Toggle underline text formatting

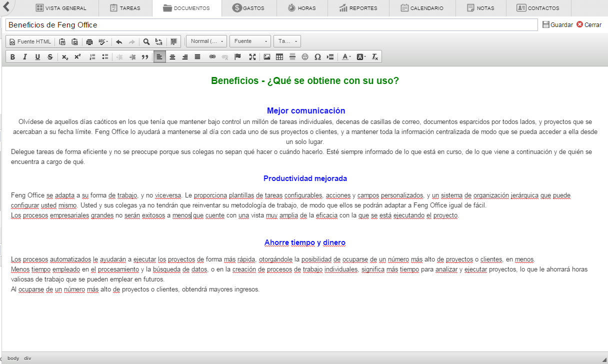click(x=37, y=57)
